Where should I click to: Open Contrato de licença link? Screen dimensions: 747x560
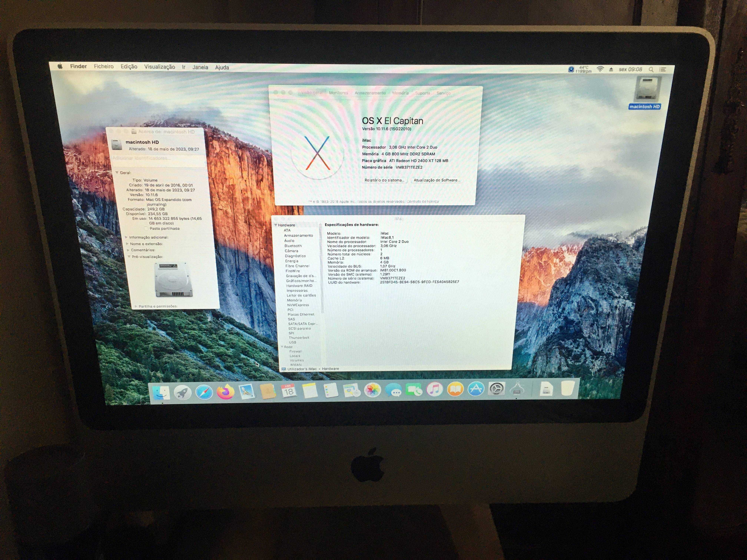422,201
